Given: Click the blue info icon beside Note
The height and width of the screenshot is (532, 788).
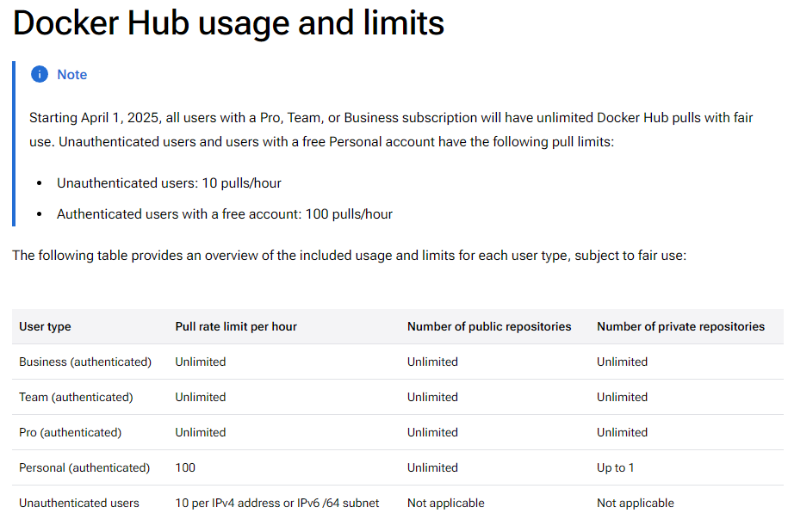Looking at the screenshot, I should pyautogui.click(x=40, y=74).
